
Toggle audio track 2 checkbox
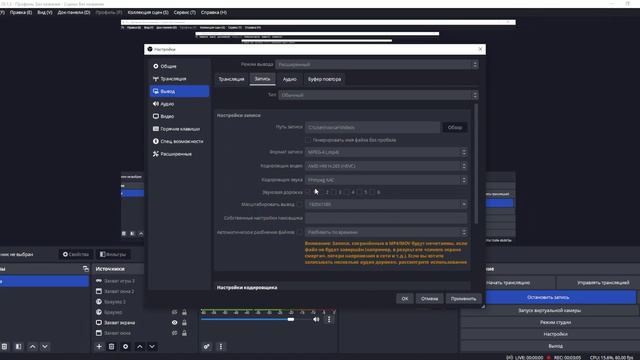click(321, 192)
